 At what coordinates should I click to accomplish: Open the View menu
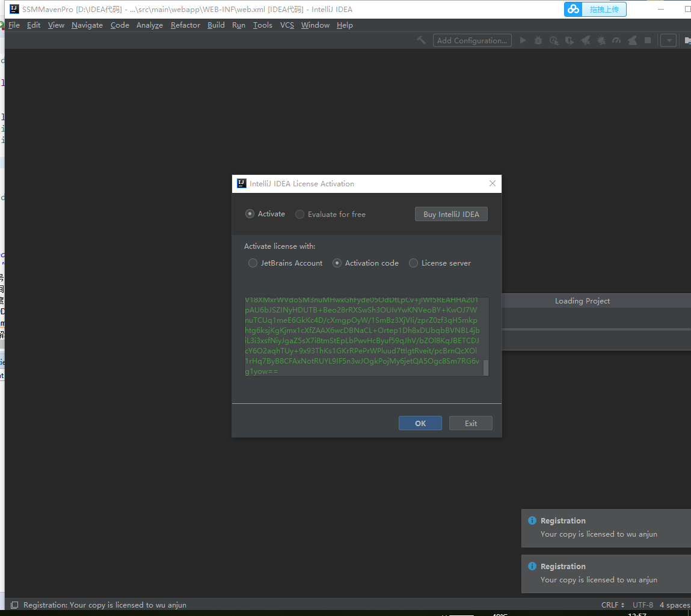pos(56,25)
